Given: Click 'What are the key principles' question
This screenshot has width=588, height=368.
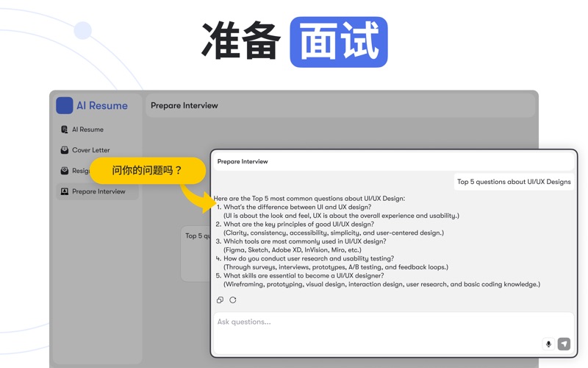Looking at the screenshot, I should [x=299, y=224].
